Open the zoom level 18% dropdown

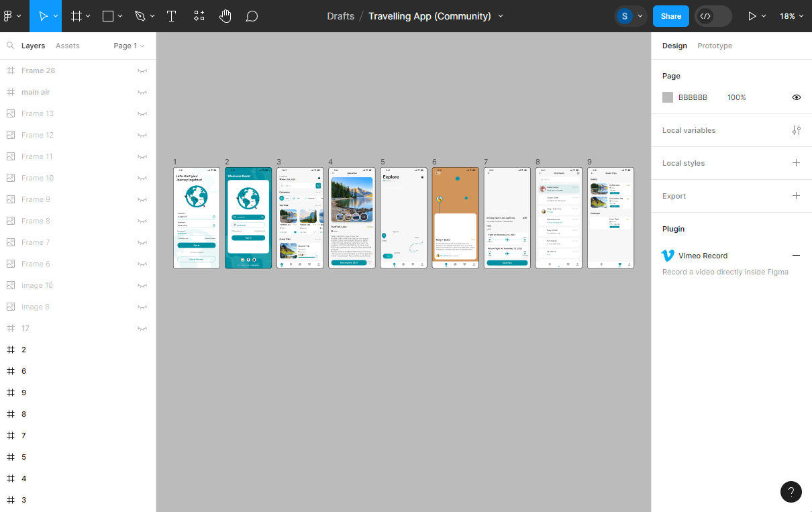(792, 16)
